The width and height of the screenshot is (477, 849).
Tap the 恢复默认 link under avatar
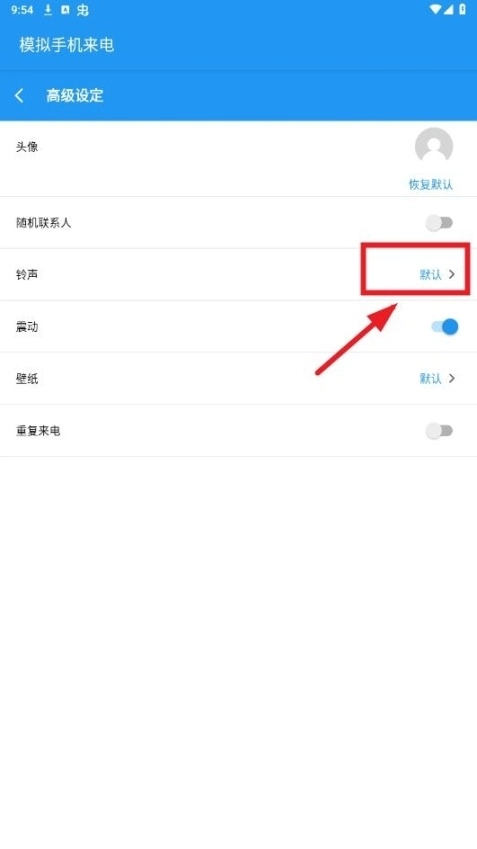[x=430, y=184]
